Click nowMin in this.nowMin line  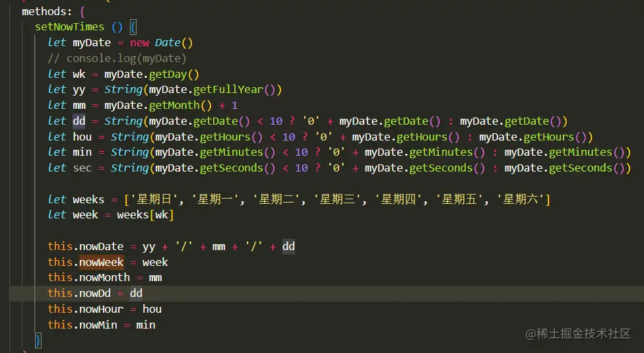point(98,325)
